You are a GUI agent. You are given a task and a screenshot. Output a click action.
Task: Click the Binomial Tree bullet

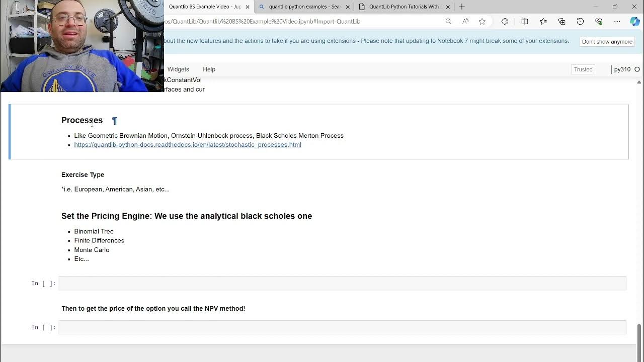tap(94, 231)
